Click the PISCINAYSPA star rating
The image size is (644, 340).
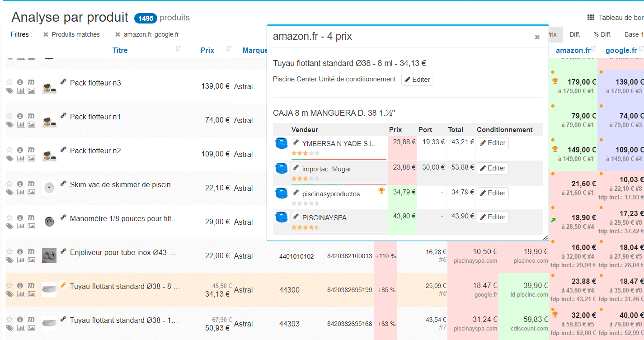[306, 227]
